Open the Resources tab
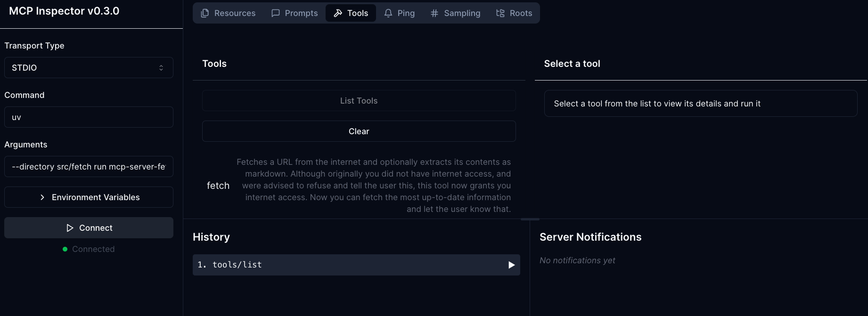The width and height of the screenshot is (868, 316). pos(228,13)
